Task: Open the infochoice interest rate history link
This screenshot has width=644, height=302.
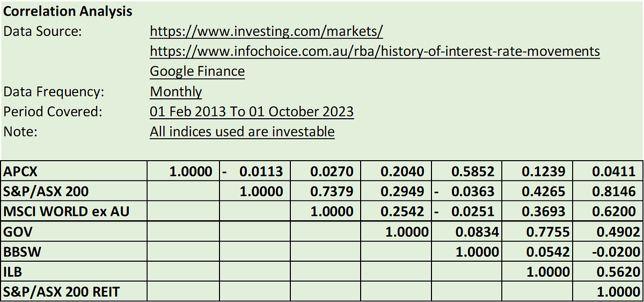Action: click(x=375, y=52)
